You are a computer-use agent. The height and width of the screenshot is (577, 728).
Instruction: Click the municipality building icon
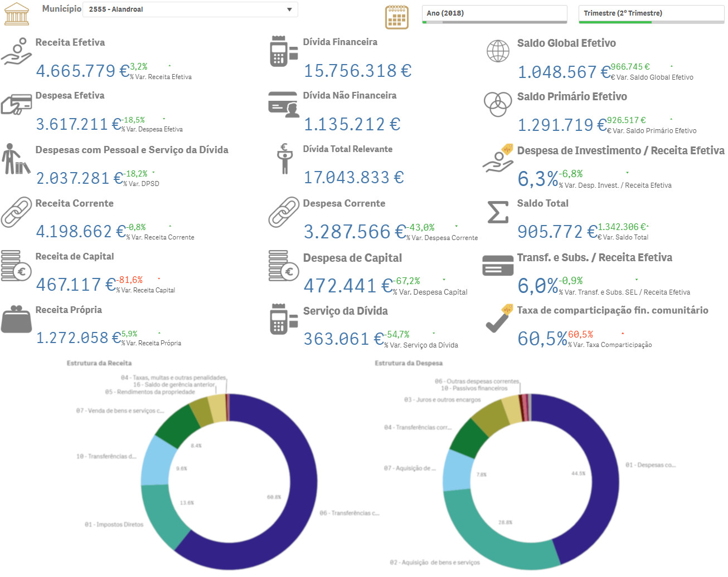tap(16, 14)
